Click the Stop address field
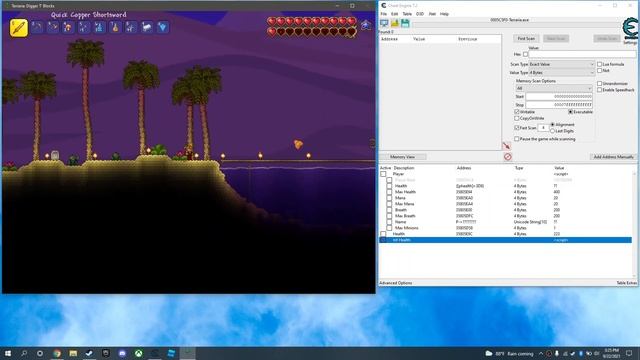This screenshot has height=360, width=640. click(x=559, y=105)
